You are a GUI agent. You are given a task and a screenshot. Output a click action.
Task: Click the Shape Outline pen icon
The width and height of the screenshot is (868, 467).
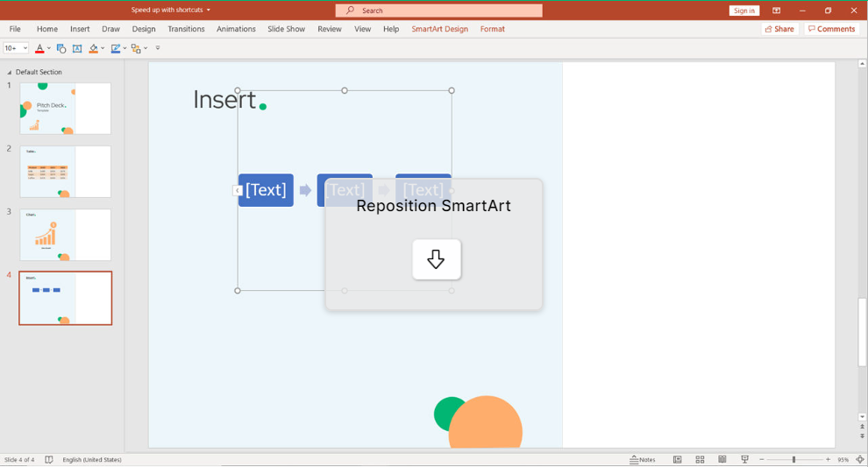(x=115, y=49)
